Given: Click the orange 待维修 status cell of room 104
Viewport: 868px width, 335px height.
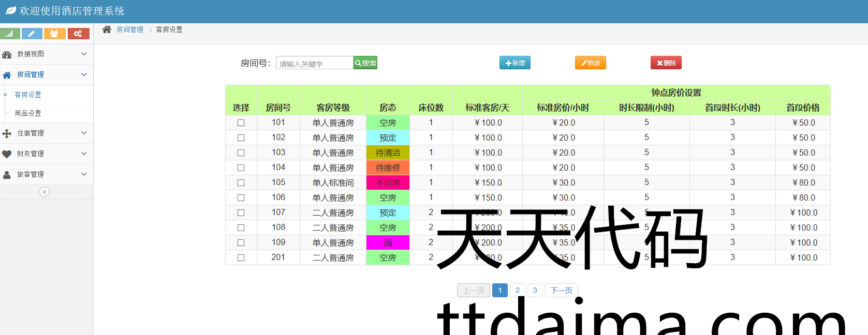Looking at the screenshot, I should pos(388,168).
